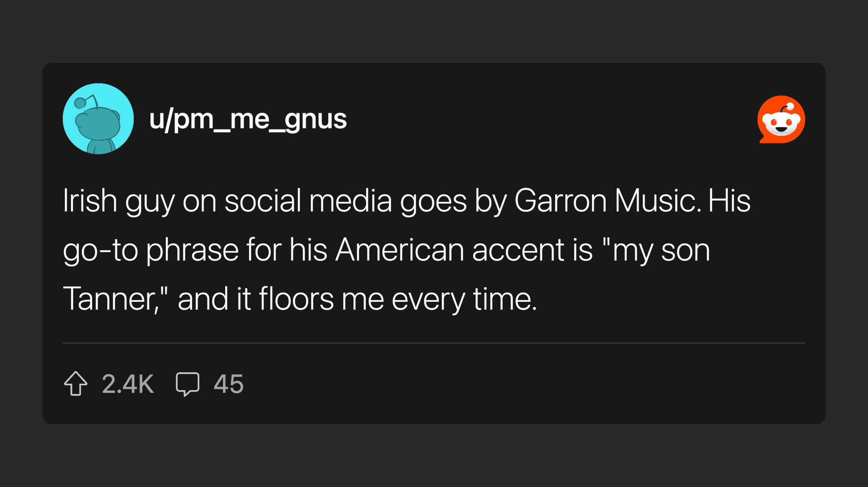Click the upvote arrow icon
This screenshot has width=868, height=487.
(x=76, y=383)
